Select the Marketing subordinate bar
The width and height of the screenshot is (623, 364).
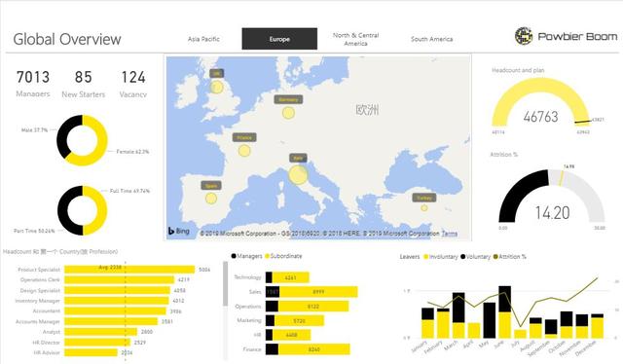point(299,320)
